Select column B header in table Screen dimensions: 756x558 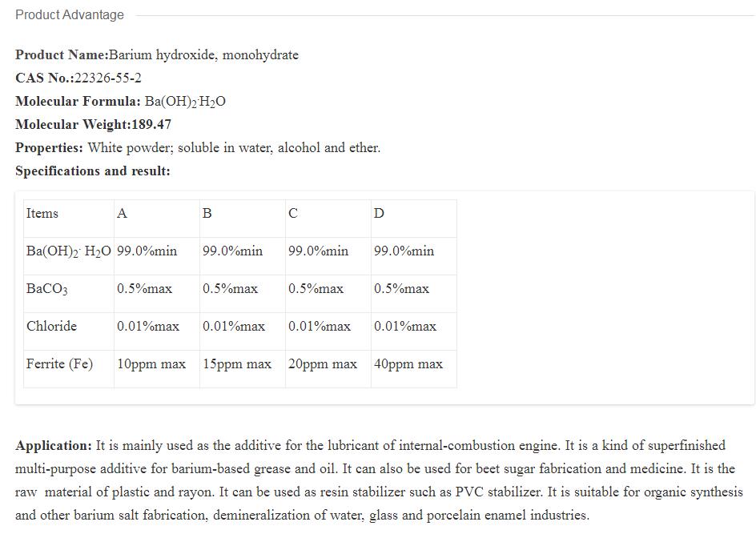click(207, 213)
